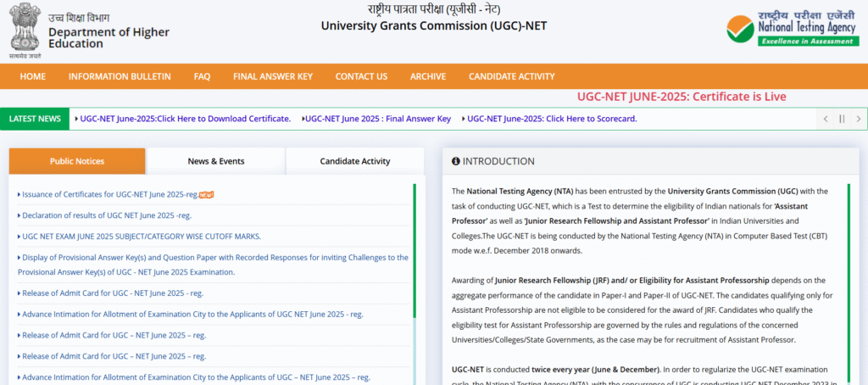Open the ARCHIVE menu item
The image size is (868, 385).
pos(428,76)
